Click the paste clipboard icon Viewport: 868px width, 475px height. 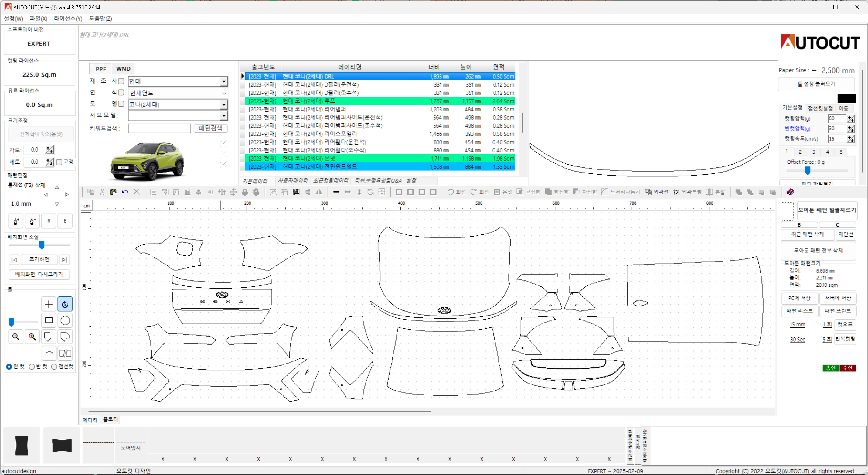pos(114,192)
